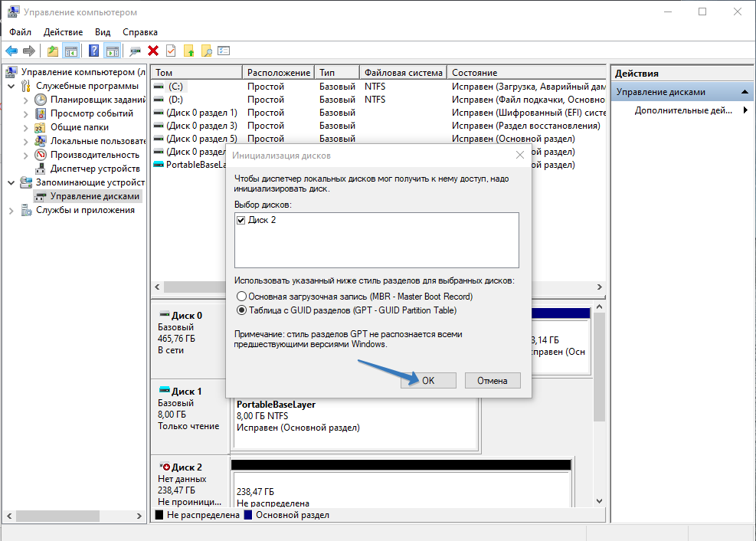The width and height of the screenshot is (756, 541).
Task: Select the (Диск 0 раздел 3) row
Action: [x=378, y=126]
